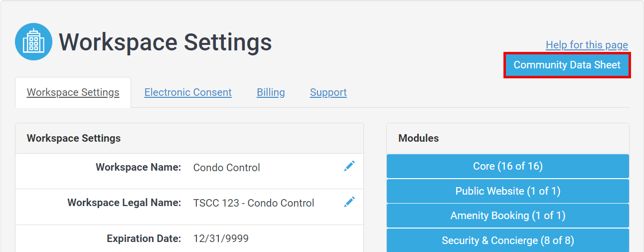
Task: Open the Community Data Sheet
Action: [567, 65]
